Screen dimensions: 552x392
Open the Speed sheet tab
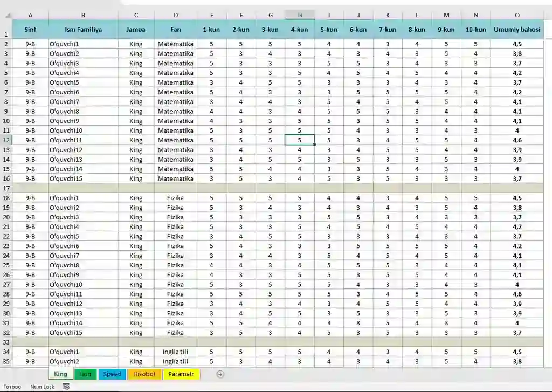(112, 374)
